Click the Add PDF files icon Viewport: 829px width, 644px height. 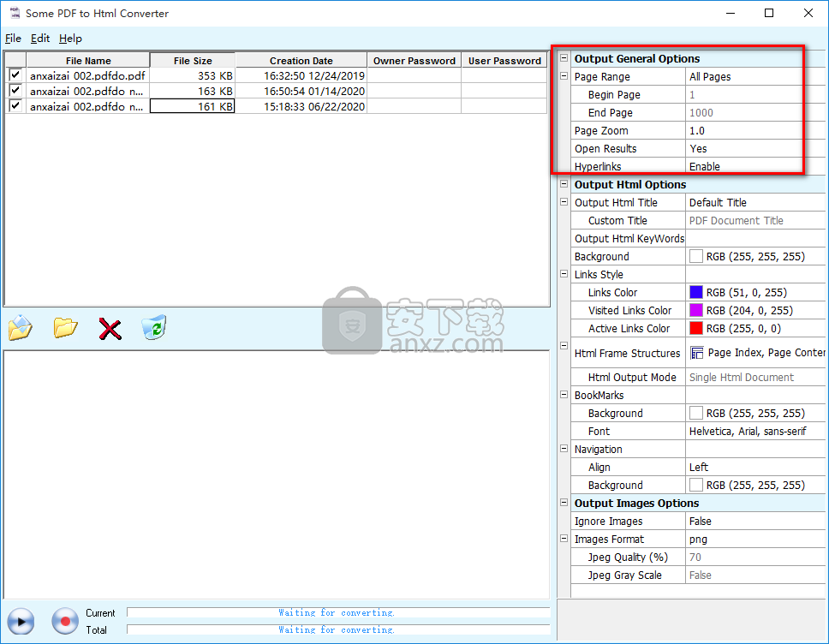[x=21, y=328]
